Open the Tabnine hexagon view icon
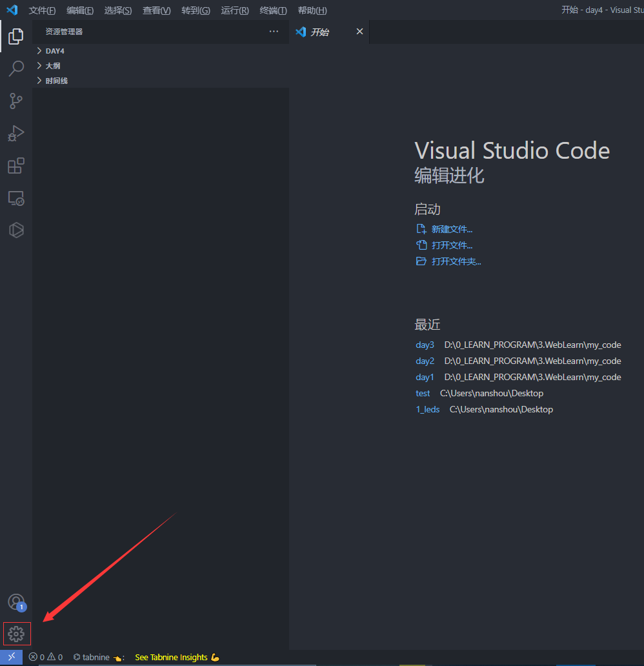644x666 pixels. tap(16, 230)
